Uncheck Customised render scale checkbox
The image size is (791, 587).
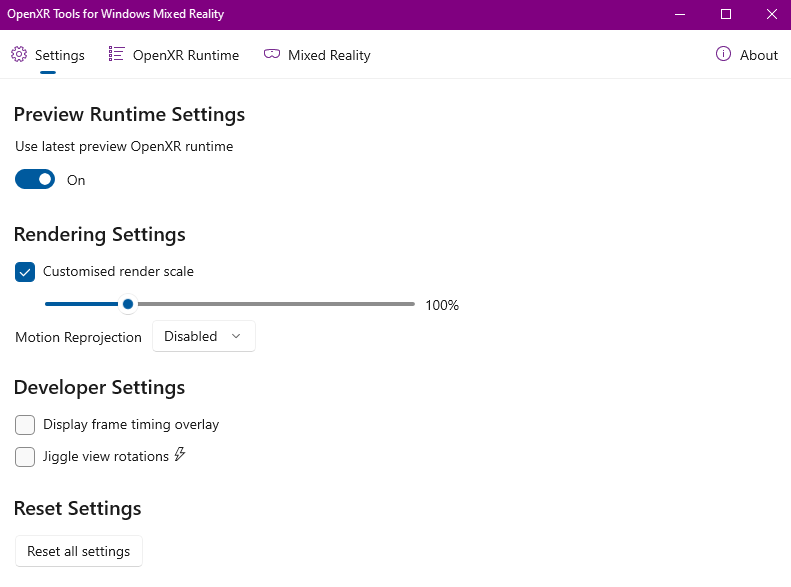pos(25,272)
